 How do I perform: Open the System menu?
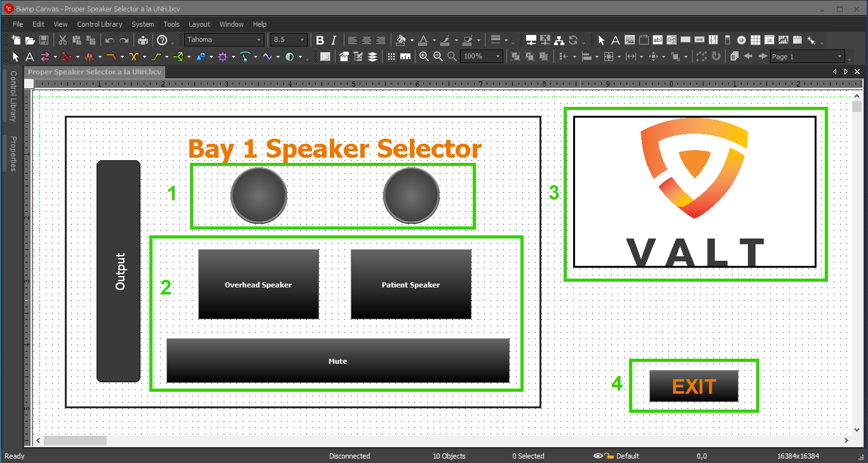pyautogui.click(x=143, y=24)
